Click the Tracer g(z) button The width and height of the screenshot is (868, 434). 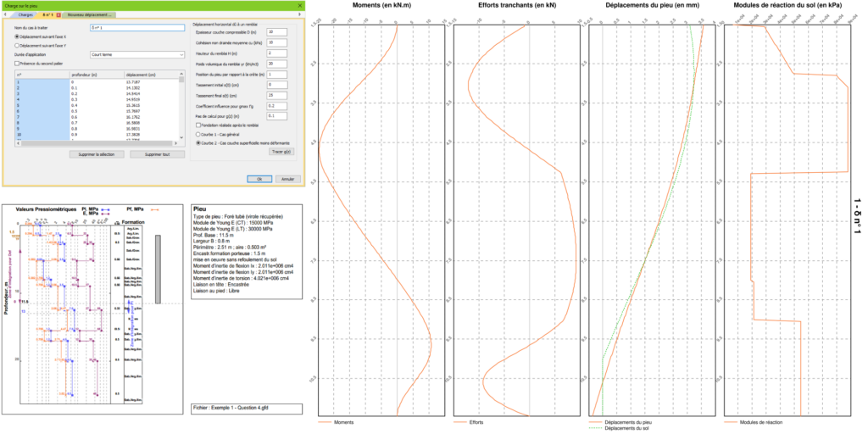tap(281, 151)
